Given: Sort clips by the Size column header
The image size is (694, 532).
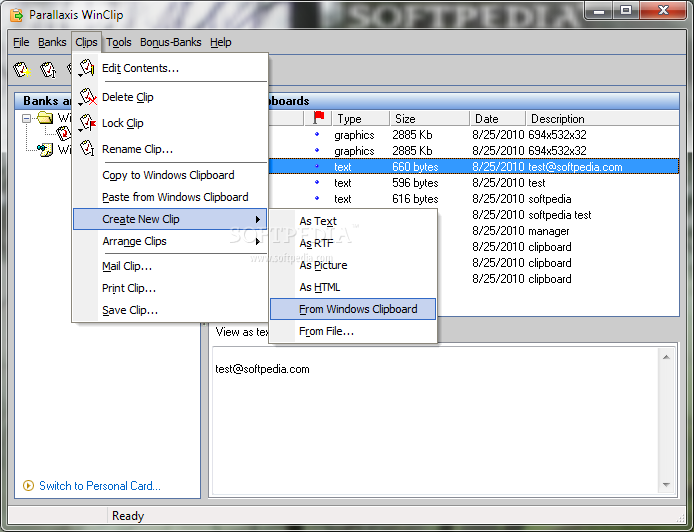Looking at the screenshot, I should 429,119.
